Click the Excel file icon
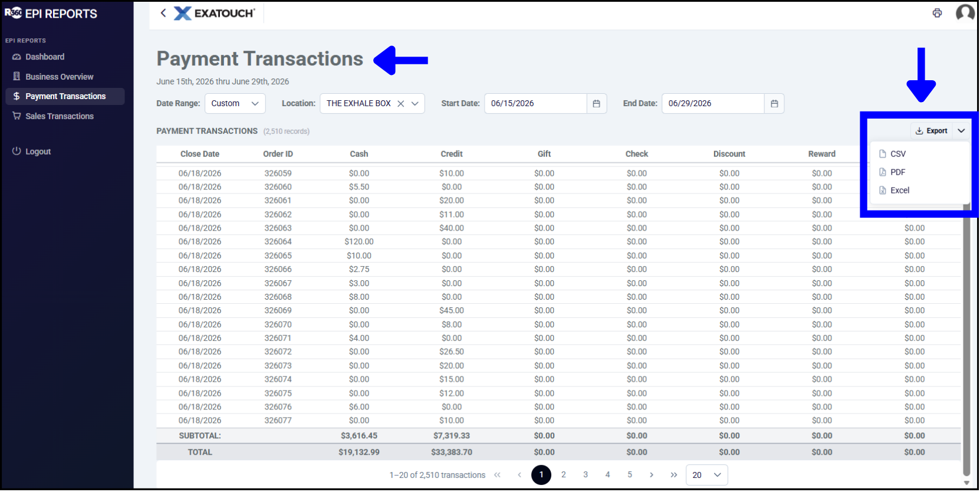 [x=883, y=190]
